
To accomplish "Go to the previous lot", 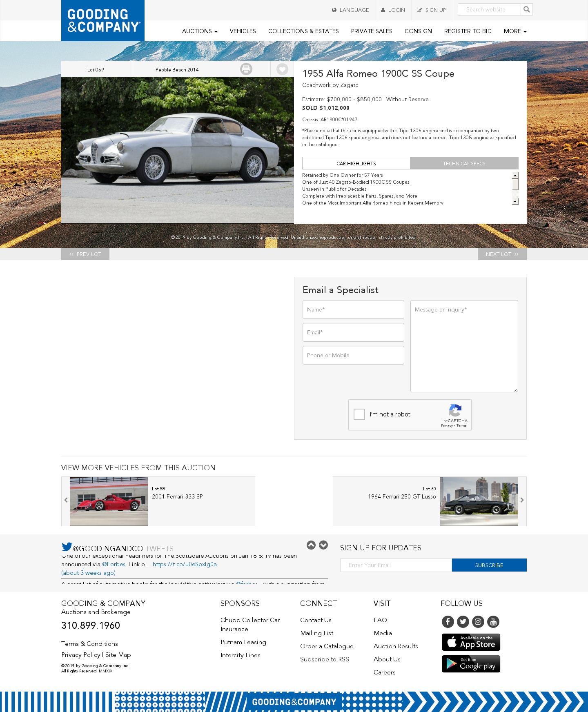I will click(x=85, y=254).
